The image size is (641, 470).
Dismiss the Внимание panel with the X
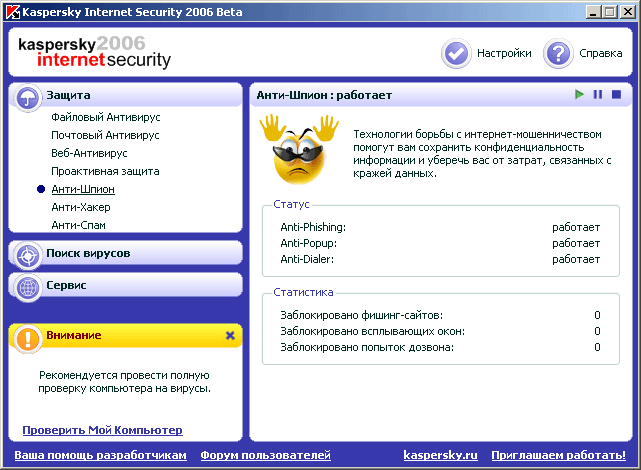[230, 336]
